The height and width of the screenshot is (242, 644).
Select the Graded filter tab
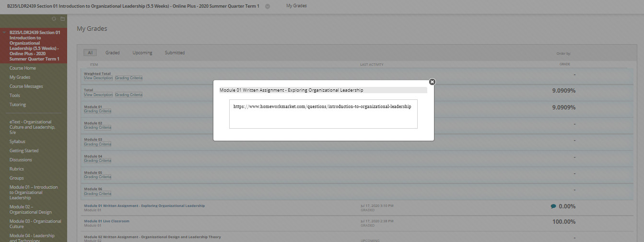(113, 53)
